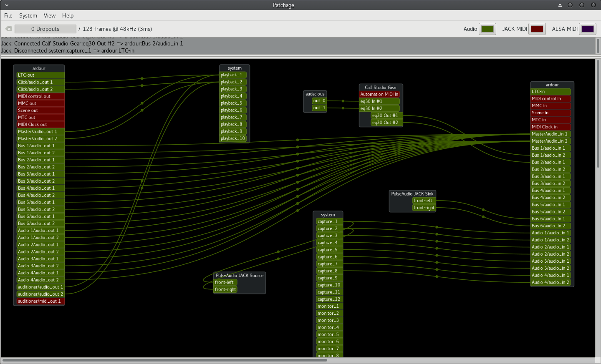Click the log line about system:capture_1 disconnection
Image resolution: width=601 pixels, height=364 pixels.
tap(68, 50)
